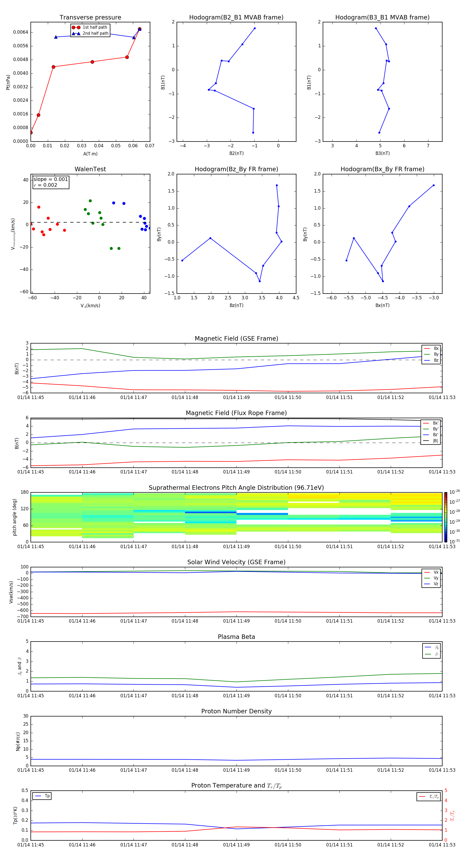Click 'β_p and β' y-axis label
The height and width of the screenshot is (868, 473).
pos(19,667)
